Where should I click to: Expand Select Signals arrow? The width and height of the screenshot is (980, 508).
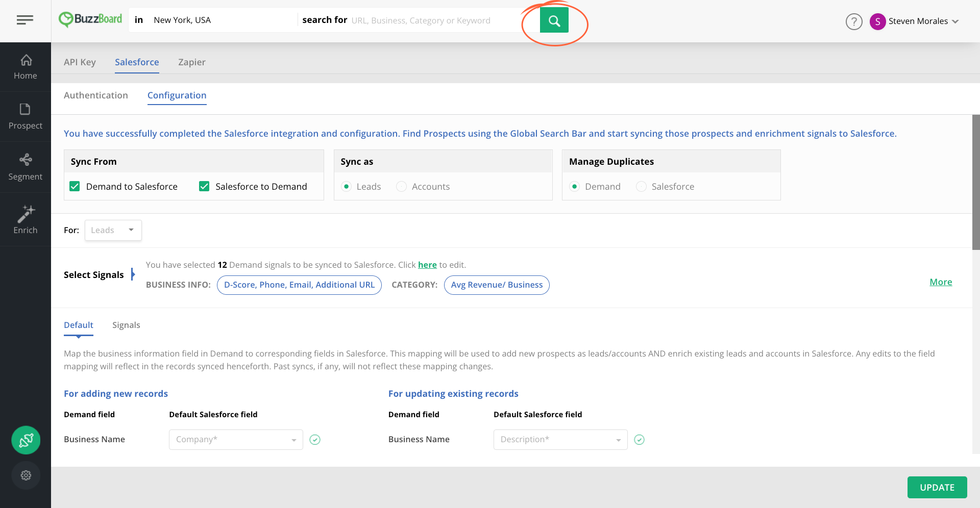133,274
